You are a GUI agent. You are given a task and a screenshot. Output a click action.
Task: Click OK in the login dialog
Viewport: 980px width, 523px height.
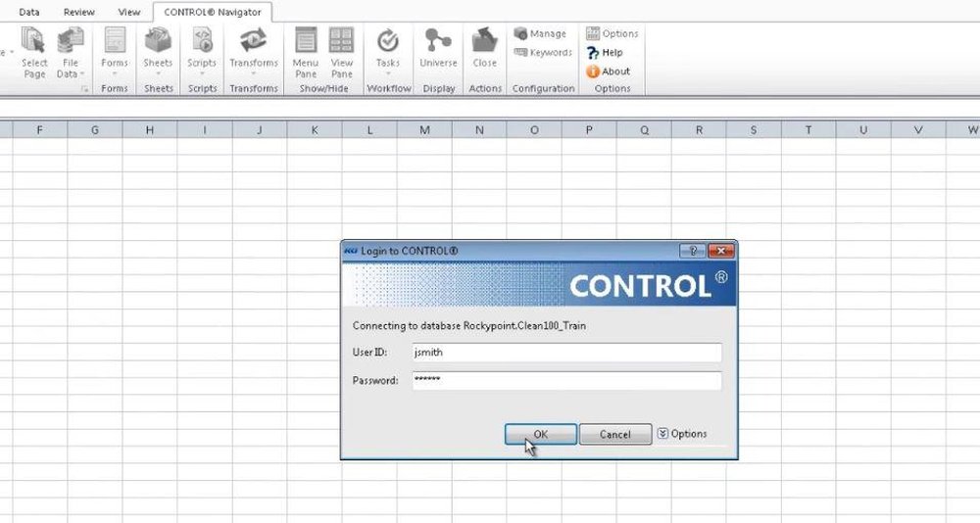click(541, 434)
